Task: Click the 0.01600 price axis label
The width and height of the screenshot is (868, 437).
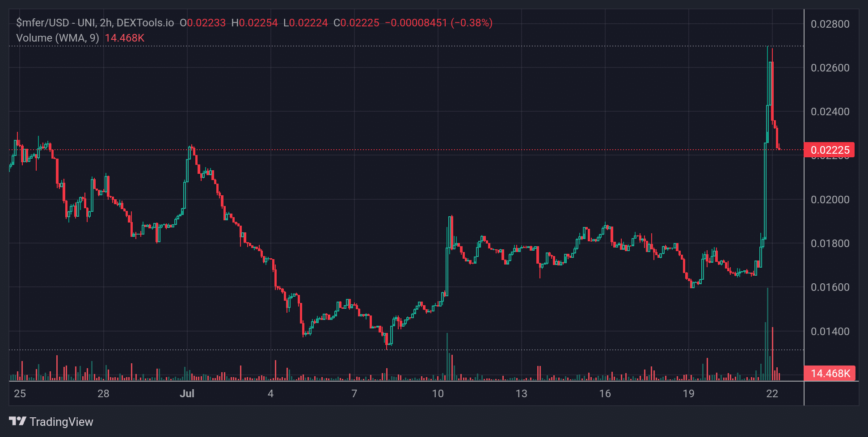Action: tap(830, 287)
